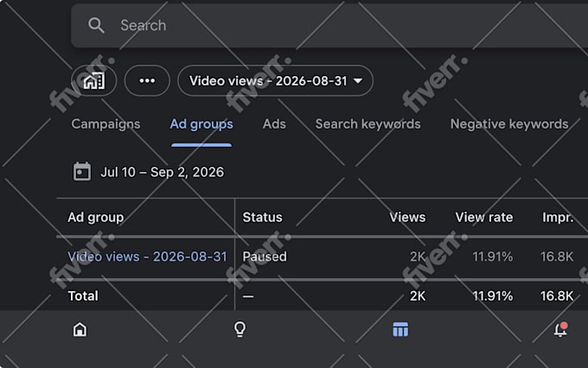Go to Home via bottom navigation icon
Viewport: 588px width, 368px height.
80,329
